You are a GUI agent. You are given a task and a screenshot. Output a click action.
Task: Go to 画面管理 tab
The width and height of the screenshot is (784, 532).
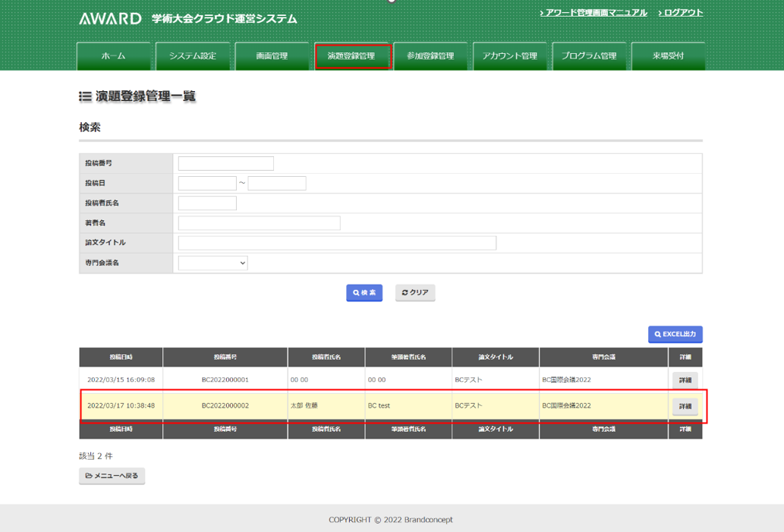coord(272,56)
